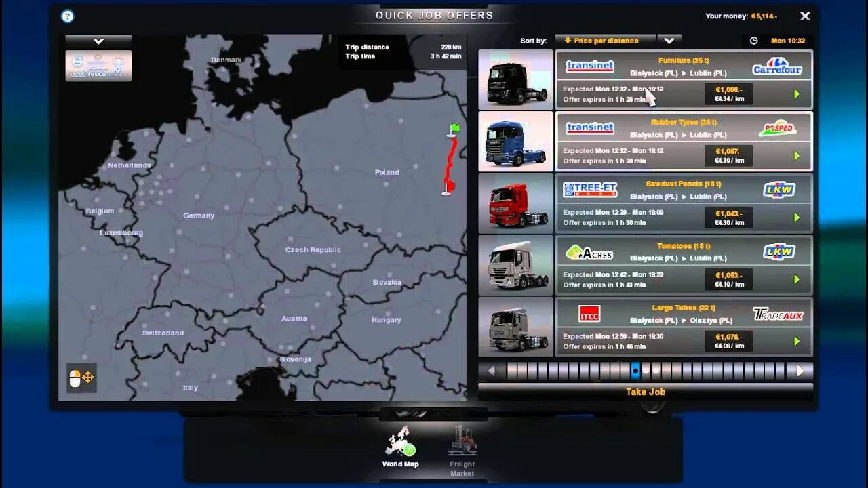Click the Tradeaux destination logo
The width and height of the screenshot is (868, 488).
pos(778,314)
